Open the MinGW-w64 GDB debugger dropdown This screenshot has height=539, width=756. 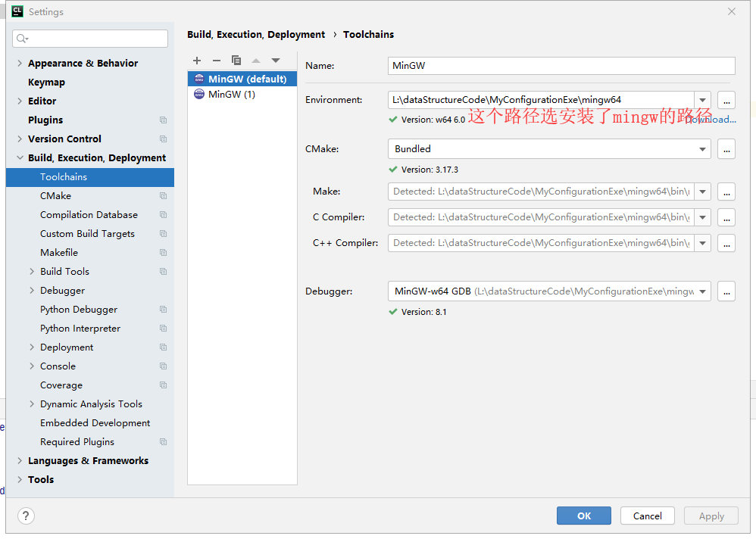pyautogui.click(x=703, y=291)
